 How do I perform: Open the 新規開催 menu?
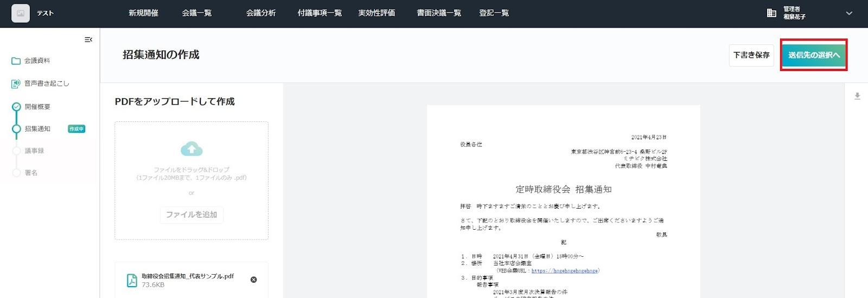[x=143, y=13]
